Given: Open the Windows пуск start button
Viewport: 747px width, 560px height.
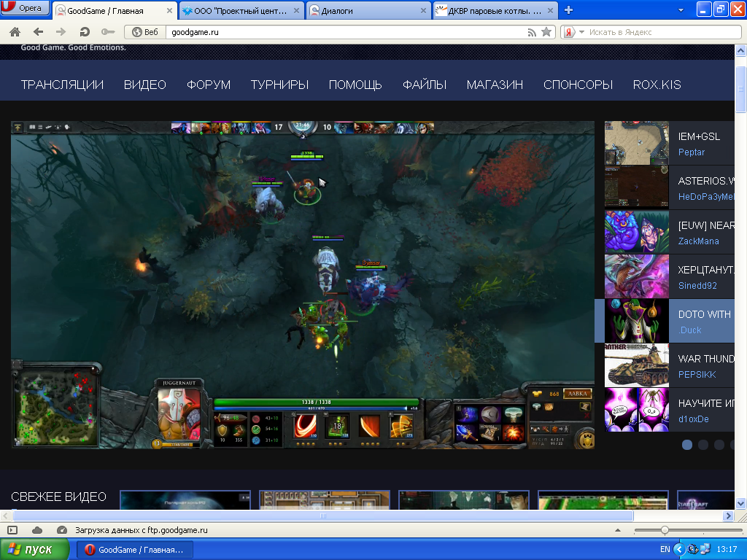Looking at the screenshot, I should click(x=34, y=550).
